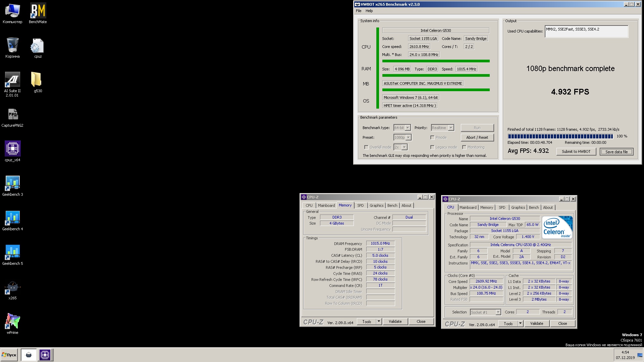The image size is (644, 362).
Task: Expand the Overkill 2x dropdown
Action: (x=404, y=147)
